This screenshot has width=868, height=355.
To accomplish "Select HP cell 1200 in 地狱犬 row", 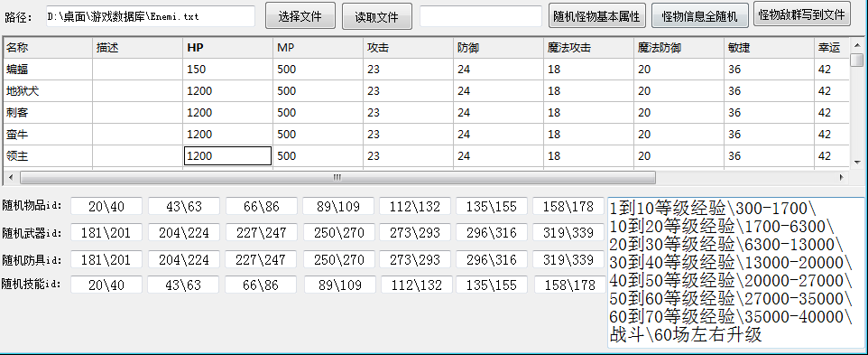I will [227, 91].
